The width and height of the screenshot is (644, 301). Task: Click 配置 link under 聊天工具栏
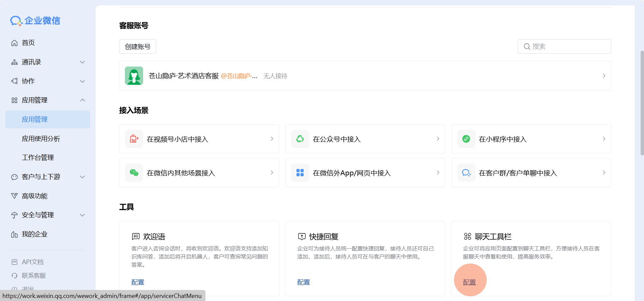click(x=469, y=282)
